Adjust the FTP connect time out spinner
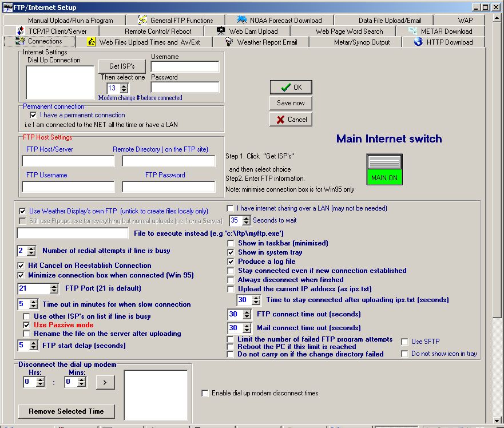Viewport: 504px width, 428px height. tap(247, 314)
